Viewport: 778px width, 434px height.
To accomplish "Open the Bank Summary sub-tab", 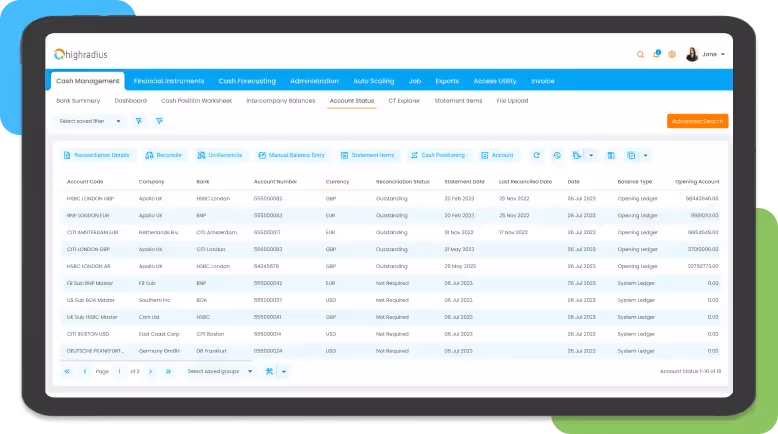I will tap(78, 101).
